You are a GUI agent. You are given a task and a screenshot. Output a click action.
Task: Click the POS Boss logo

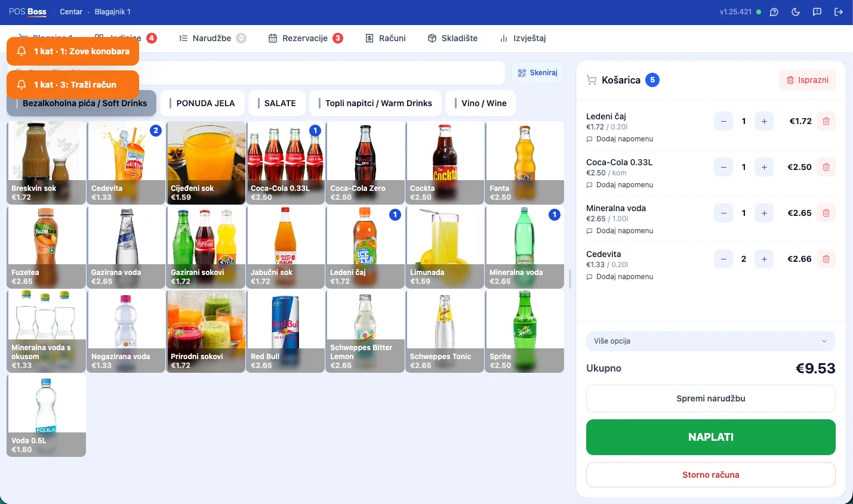coord(27,12)
